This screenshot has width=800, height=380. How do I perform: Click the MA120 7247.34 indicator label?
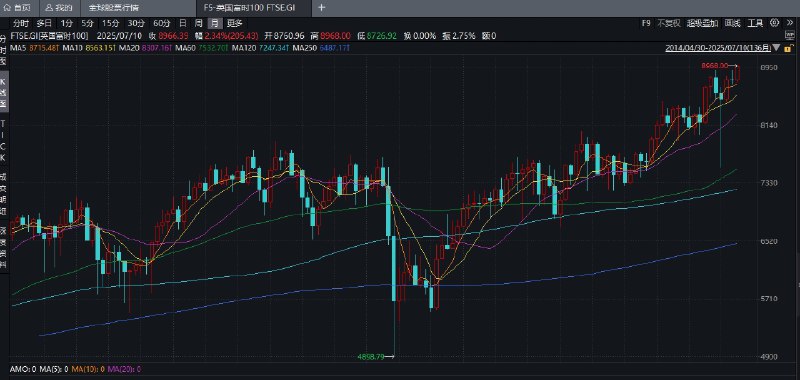point(260,48)
